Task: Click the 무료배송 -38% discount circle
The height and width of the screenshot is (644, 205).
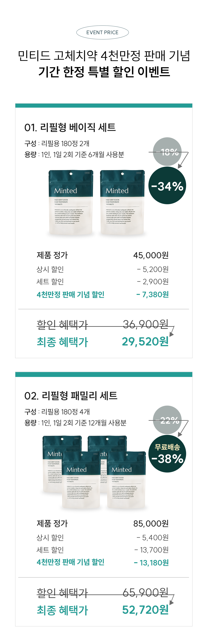Action: point(167,454)
